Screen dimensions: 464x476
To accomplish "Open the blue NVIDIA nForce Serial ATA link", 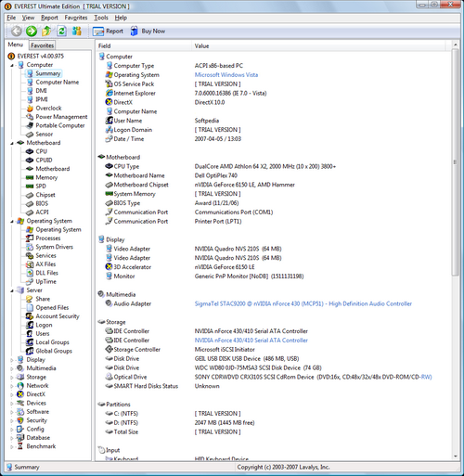I will 251,341.
